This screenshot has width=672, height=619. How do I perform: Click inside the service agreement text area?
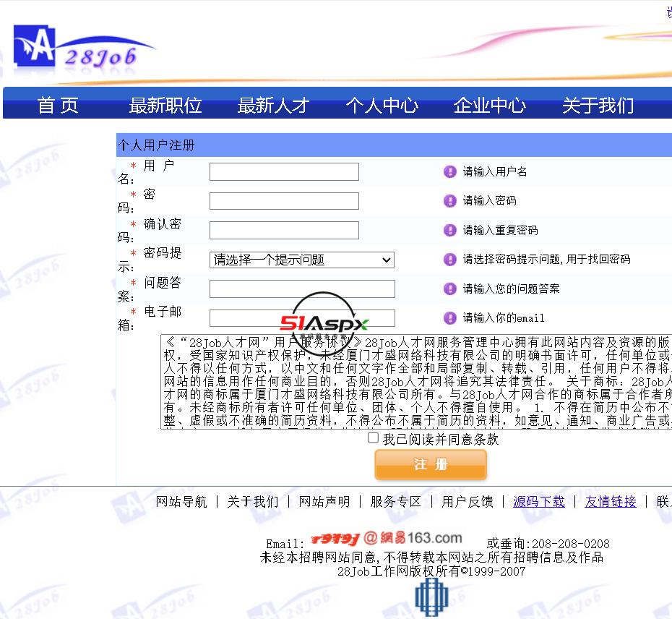[415, 381]
